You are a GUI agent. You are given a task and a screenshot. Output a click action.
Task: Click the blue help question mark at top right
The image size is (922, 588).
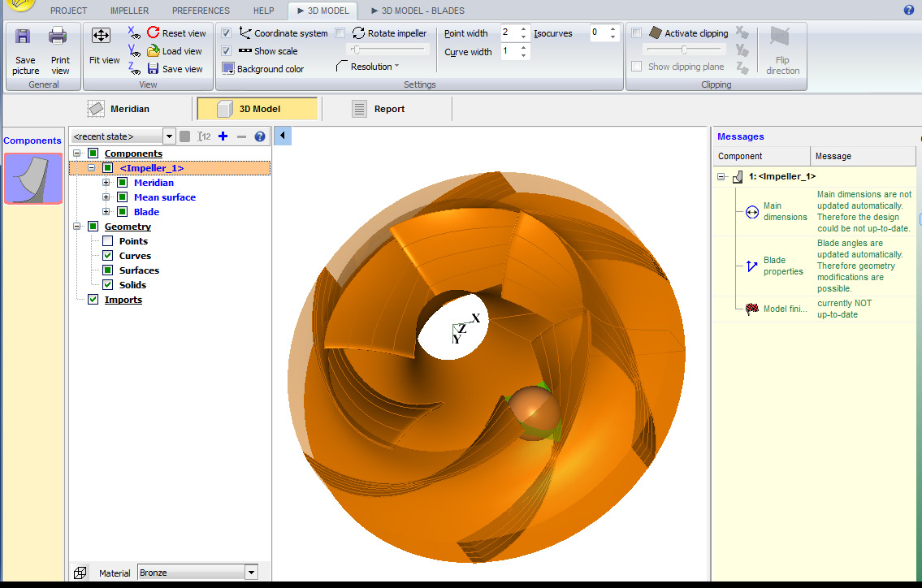(908, 10)
